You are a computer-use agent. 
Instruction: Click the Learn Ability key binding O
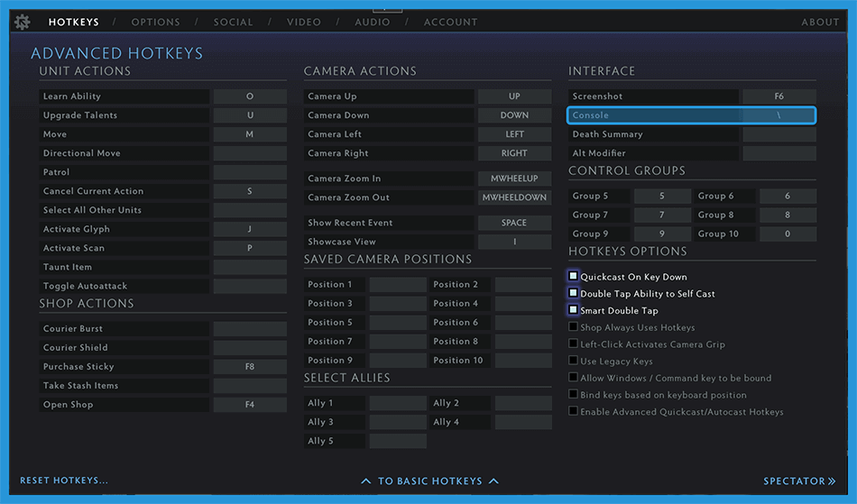click(x=250, y=96)
